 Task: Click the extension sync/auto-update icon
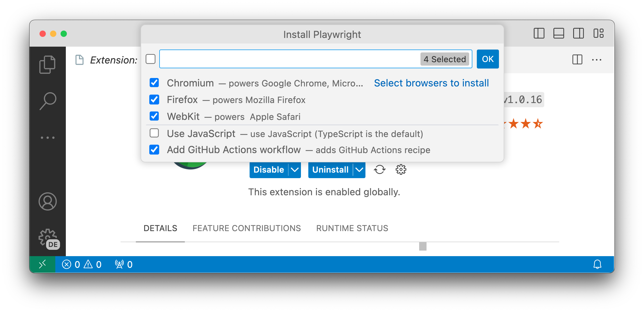380,170
